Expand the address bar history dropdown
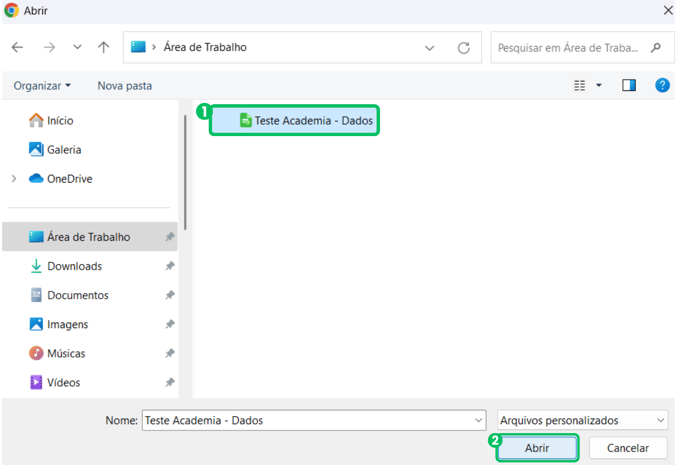688x465 pixels. click(x=430, y=47)
